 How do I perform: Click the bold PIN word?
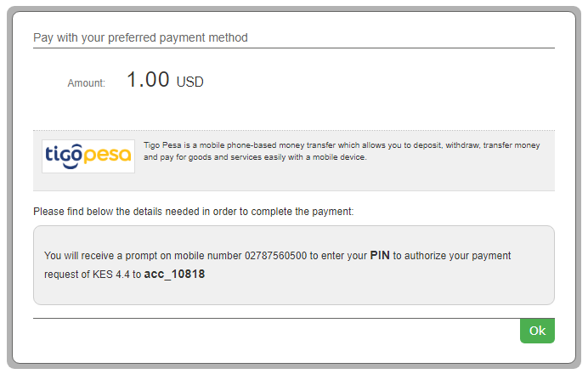click(x=380, y=256)
